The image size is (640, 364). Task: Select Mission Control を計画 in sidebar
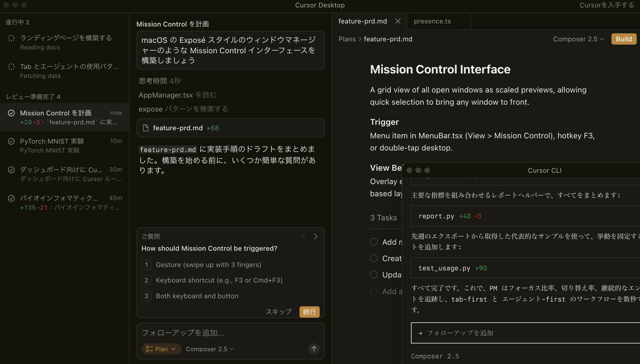(x=65, y=117)
